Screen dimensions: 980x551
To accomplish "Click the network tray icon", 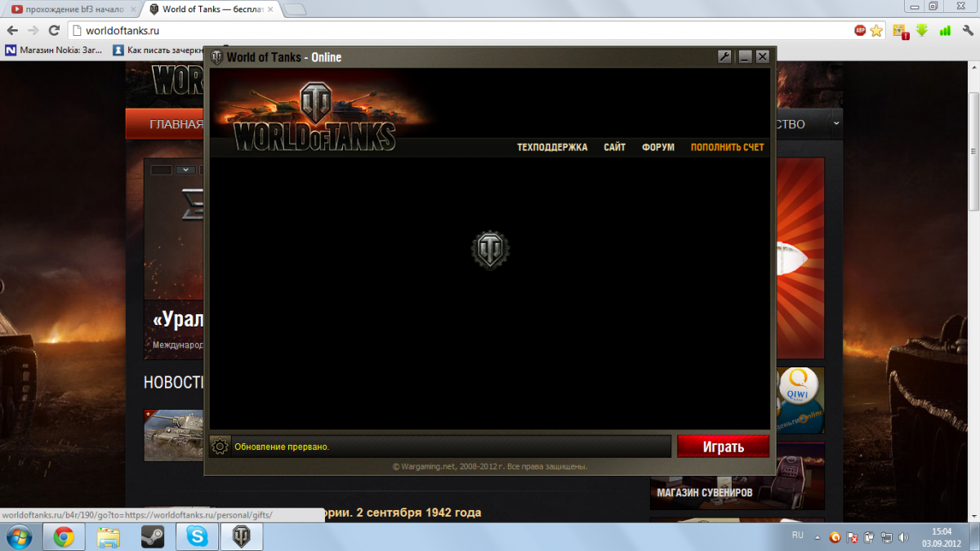I will (x=885, y=537).
